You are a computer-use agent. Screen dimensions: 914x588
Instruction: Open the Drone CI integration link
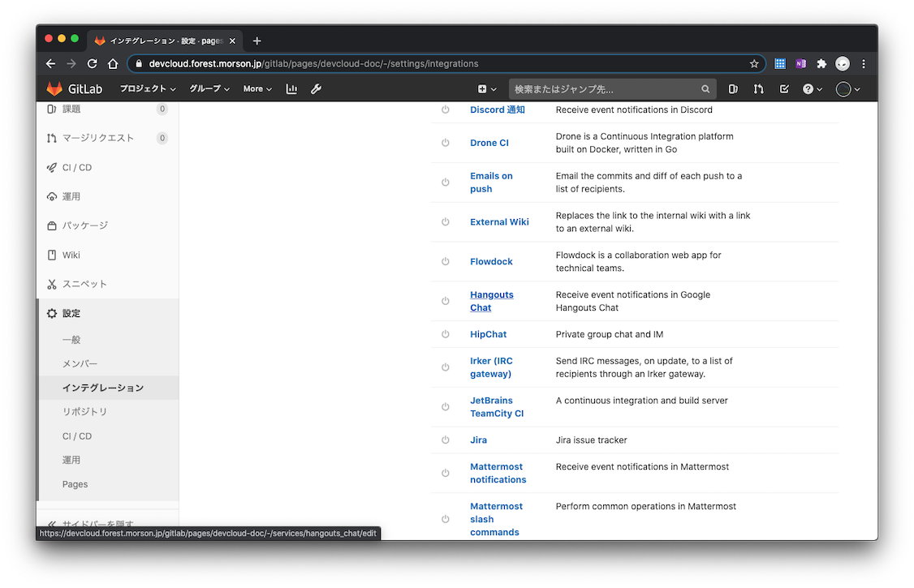coord(489,143)
